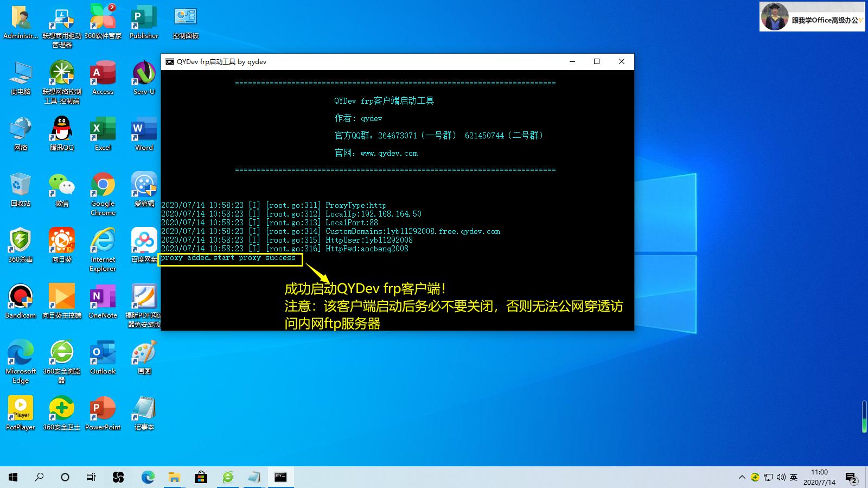This screenshot has width=868, height=488.
Task: Open 回收站 recycle bin icon
Action: [x=21, y=190]
